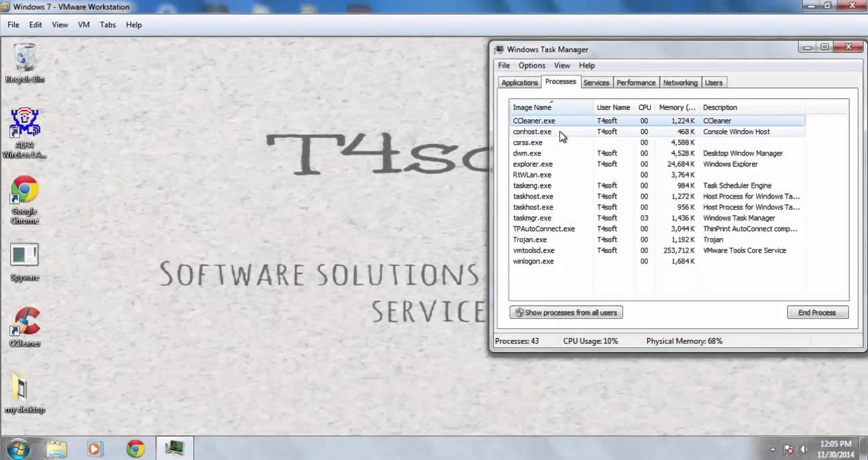Select the TPAutoConnect.exe process row
The image size is (868, 460).
pos(657,229)
